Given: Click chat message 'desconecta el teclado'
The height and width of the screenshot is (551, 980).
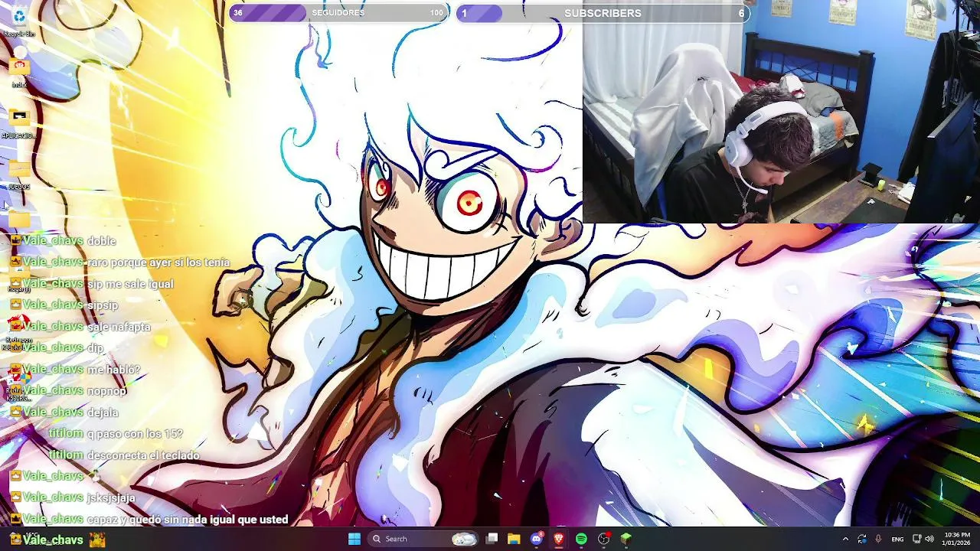Looking at the screenshot, I should (x=143, y=455).
